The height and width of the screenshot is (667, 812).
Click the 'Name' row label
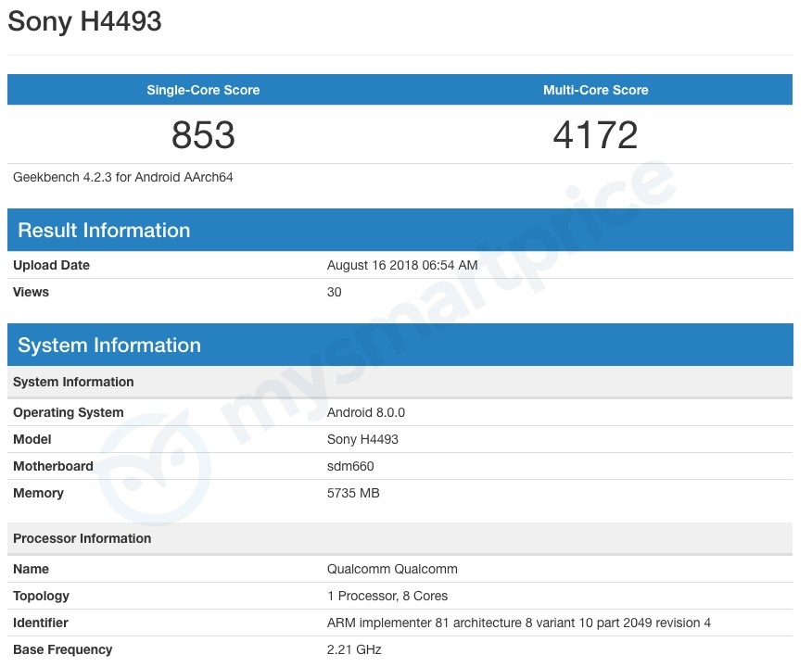coord(32,570)
